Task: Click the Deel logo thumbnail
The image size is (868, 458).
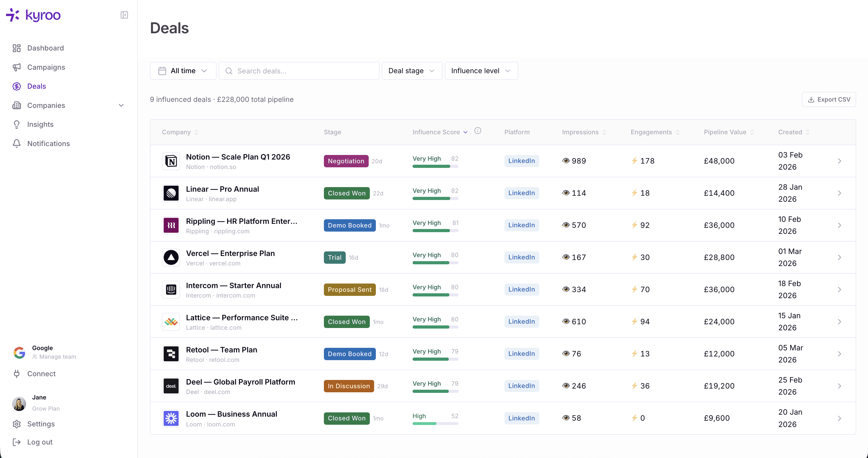Action: 171,386
